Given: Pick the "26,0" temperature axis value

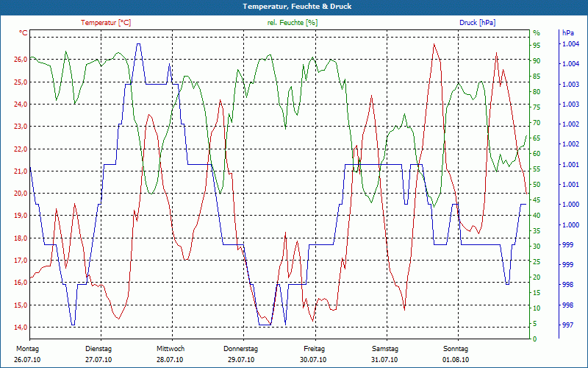Looking at the screenshot, I should pyautogui.click(x=21, y=60).
